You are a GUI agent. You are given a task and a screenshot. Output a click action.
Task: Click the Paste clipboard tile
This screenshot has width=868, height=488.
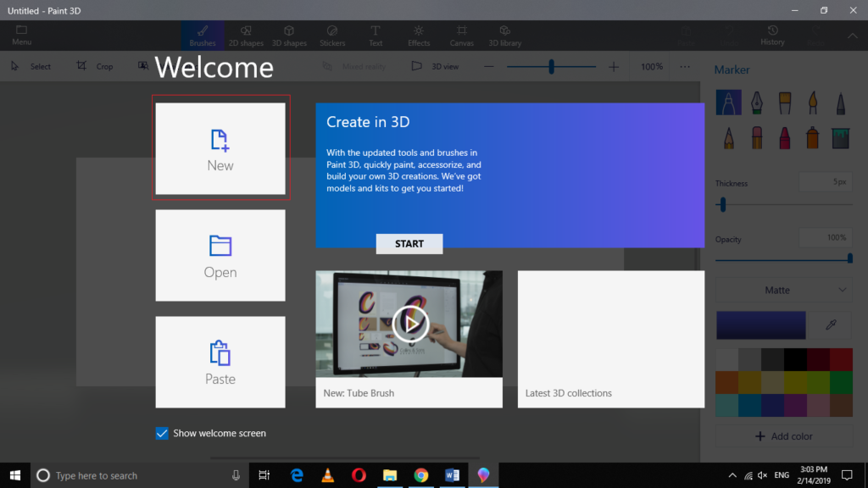pos(220,362)
